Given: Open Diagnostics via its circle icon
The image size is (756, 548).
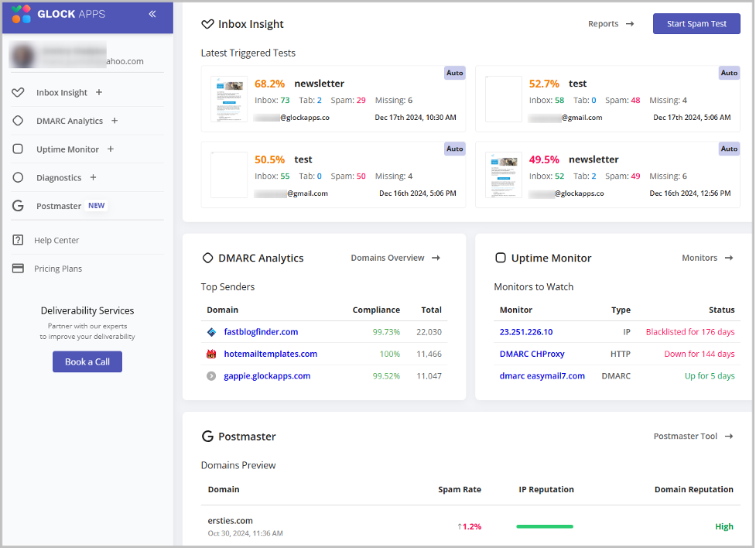Looking at the screenshot, I should (18, 177).
